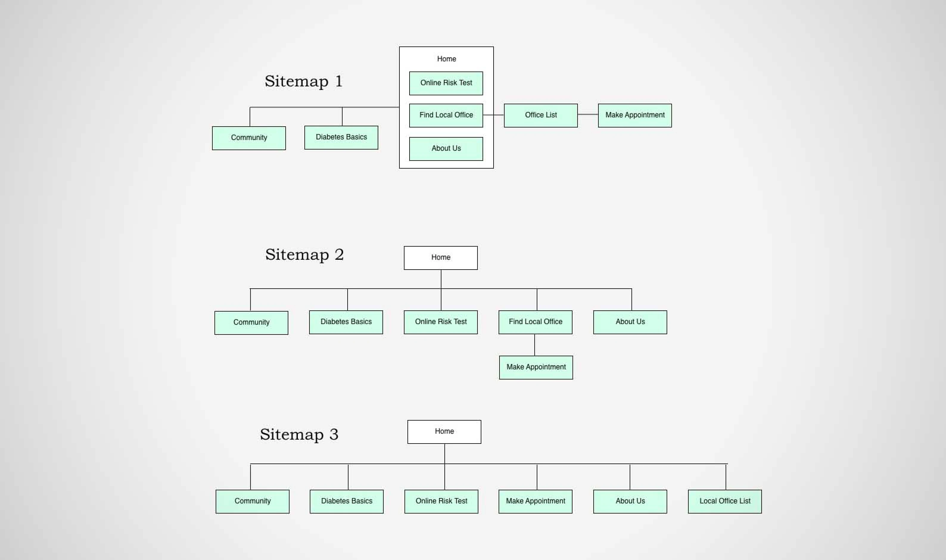Click the Home node in Sitemap 1
946x560 pixels.
click(x=445, y=59)
